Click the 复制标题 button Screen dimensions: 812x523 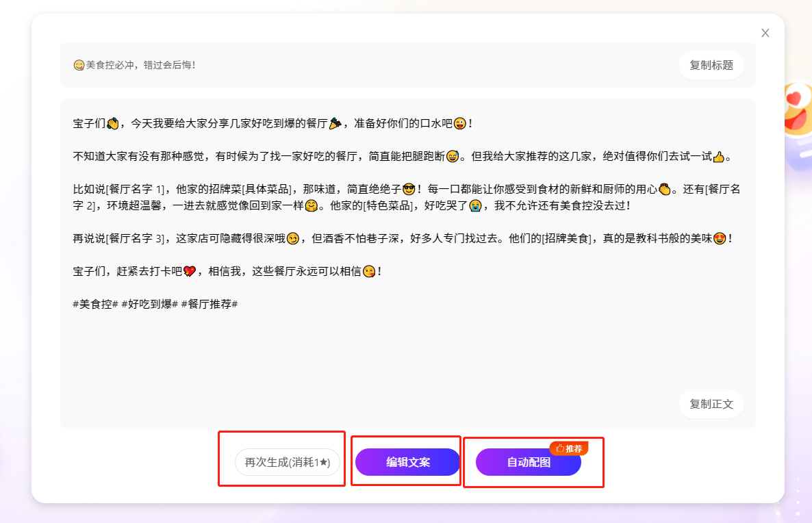711,65
